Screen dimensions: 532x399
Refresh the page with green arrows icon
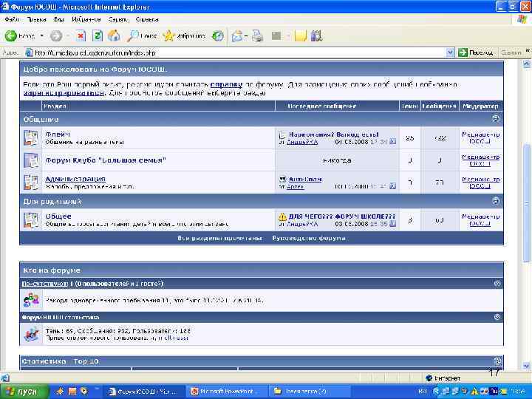pyautogui.click(x=98, y=35)
